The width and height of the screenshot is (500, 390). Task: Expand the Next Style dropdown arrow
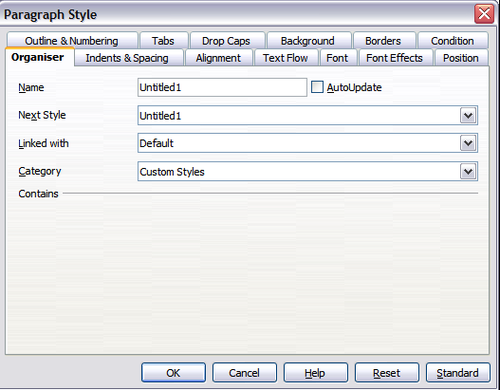point(468,116)
